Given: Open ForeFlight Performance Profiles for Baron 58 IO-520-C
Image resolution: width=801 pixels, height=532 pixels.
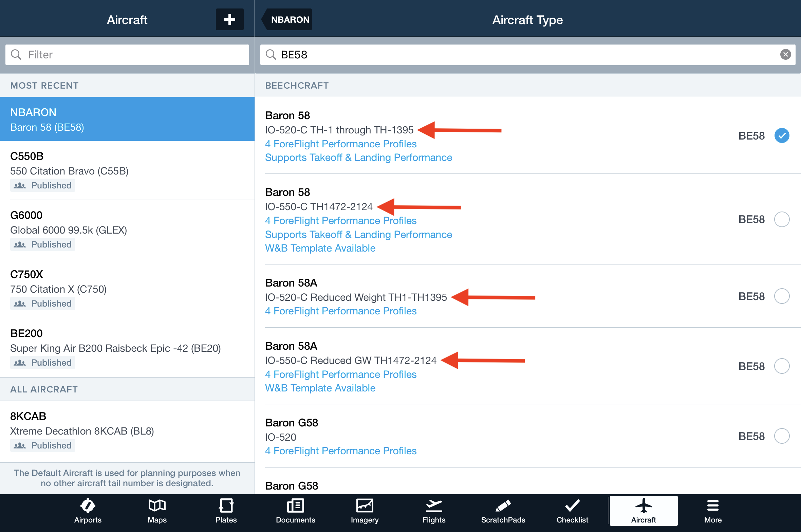Looking at the screenshot, I should pyautogui.click(x=341, y=144).
